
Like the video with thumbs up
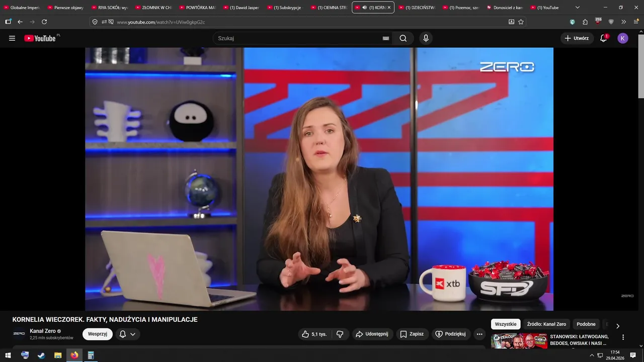point(314,334)
